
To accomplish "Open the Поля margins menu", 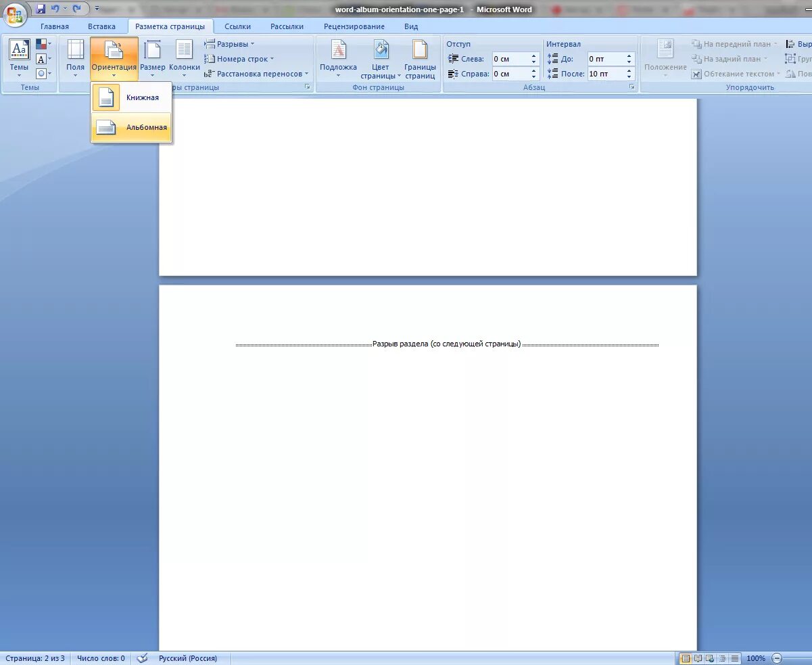I will click(x=76, y=58).
